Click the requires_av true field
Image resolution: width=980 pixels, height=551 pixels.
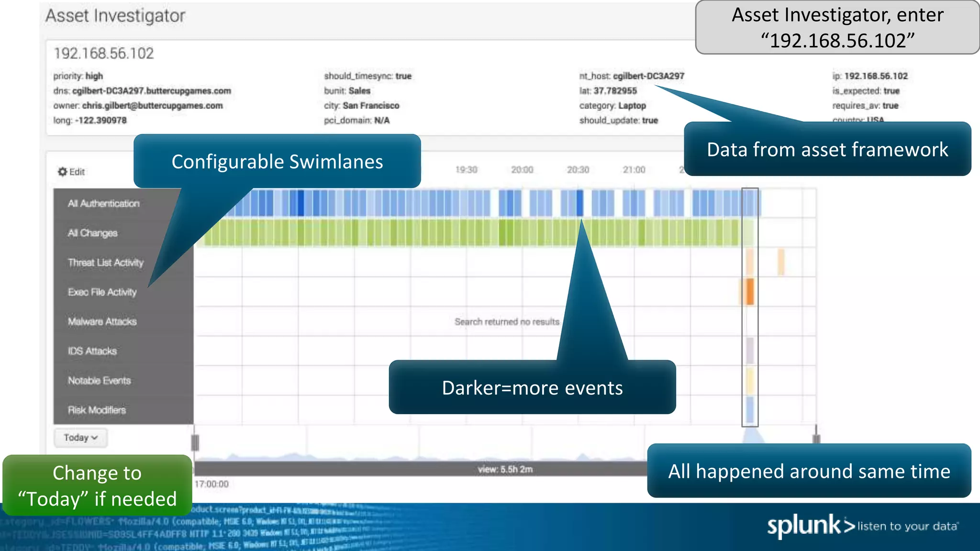coord(865,106)
